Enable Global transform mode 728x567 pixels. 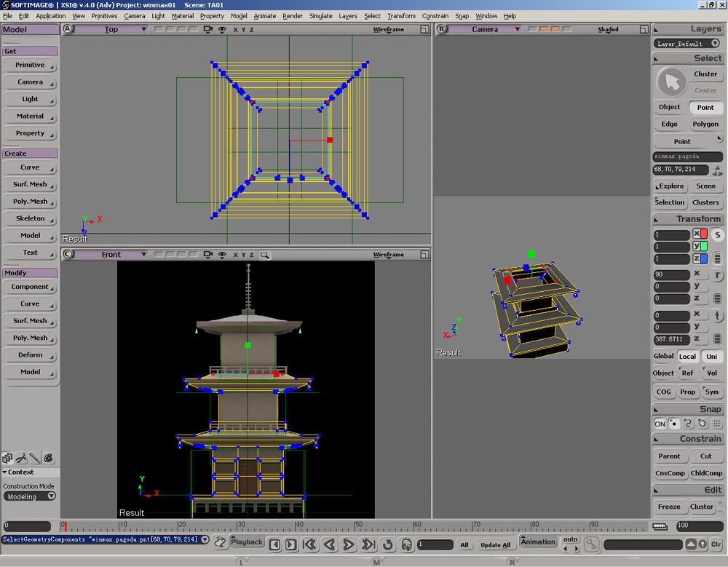[x=663, y=356]
